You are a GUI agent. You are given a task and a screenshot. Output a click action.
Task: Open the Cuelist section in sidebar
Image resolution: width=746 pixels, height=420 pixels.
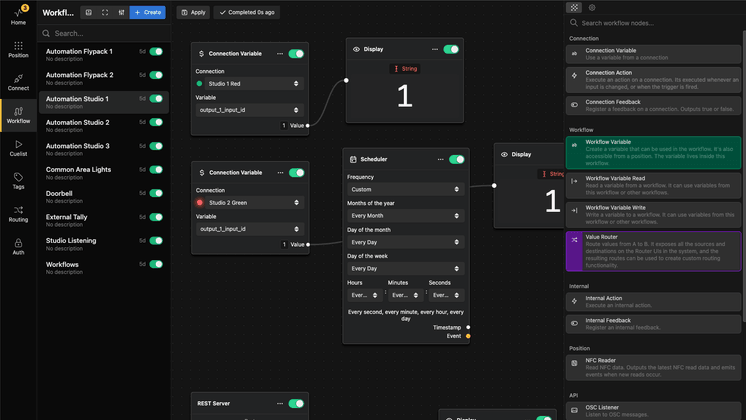click(18, 148)
